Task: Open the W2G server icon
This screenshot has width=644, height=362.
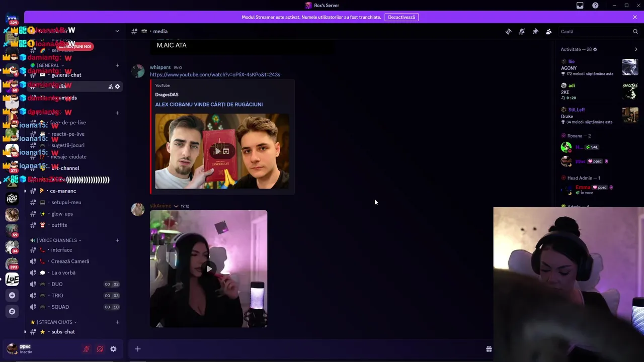Action: click(x=12, y=199)
